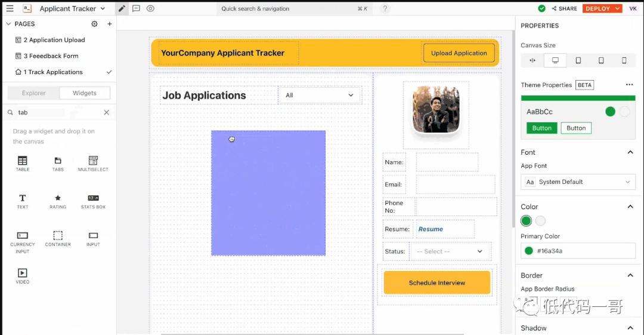Screen dimensions: 644x335
Task: Click the DEPLOY button
Action: (597, 8)
